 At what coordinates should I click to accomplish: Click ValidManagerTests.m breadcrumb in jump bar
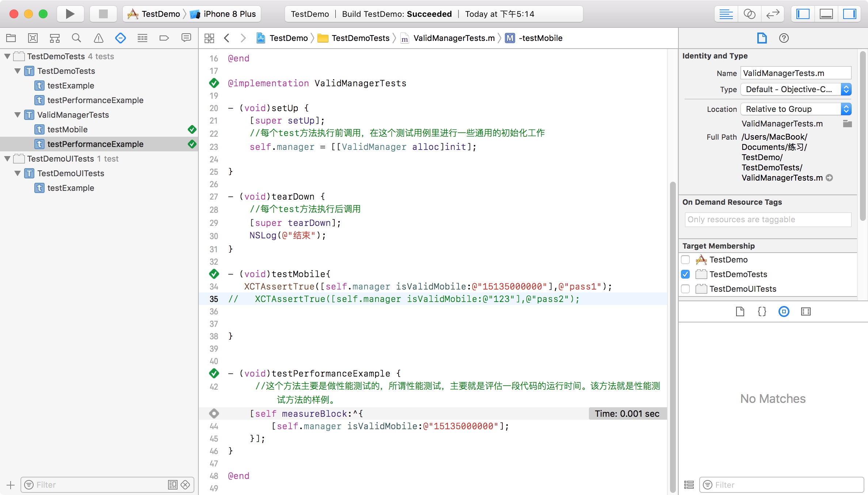pyautogui.click(x=448, y=38)
